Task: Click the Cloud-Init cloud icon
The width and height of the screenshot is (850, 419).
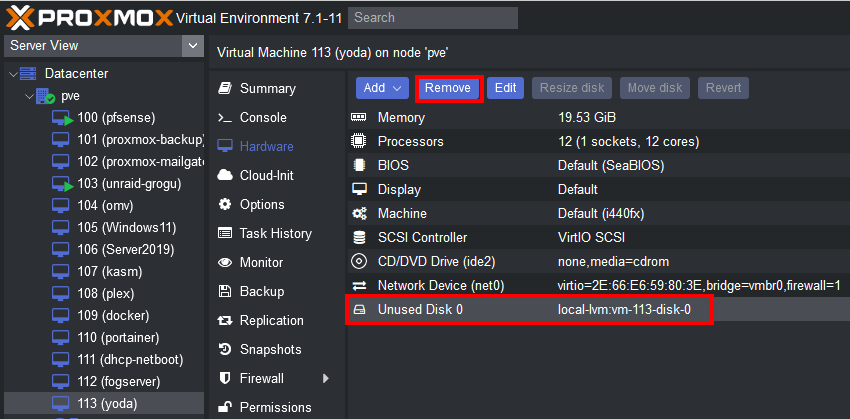Action: 224,175
